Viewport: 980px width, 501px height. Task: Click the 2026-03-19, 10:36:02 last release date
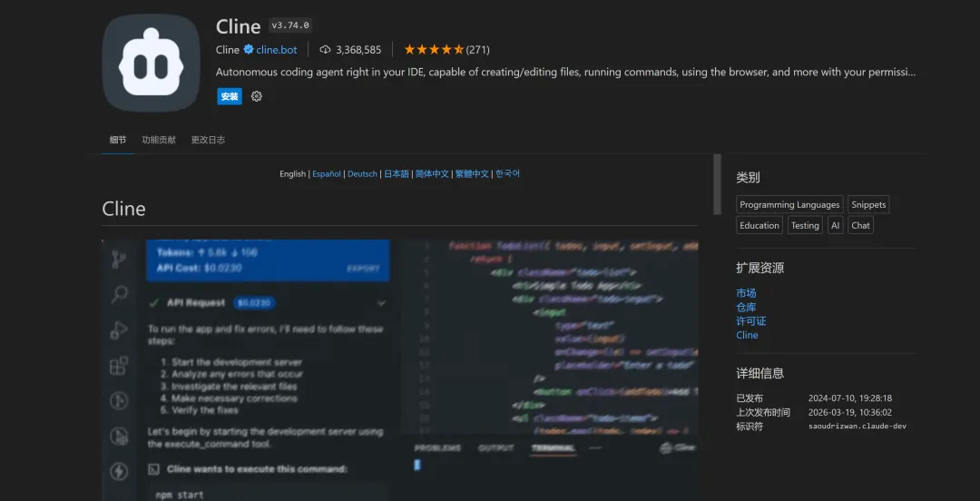[x=850, y=412]
